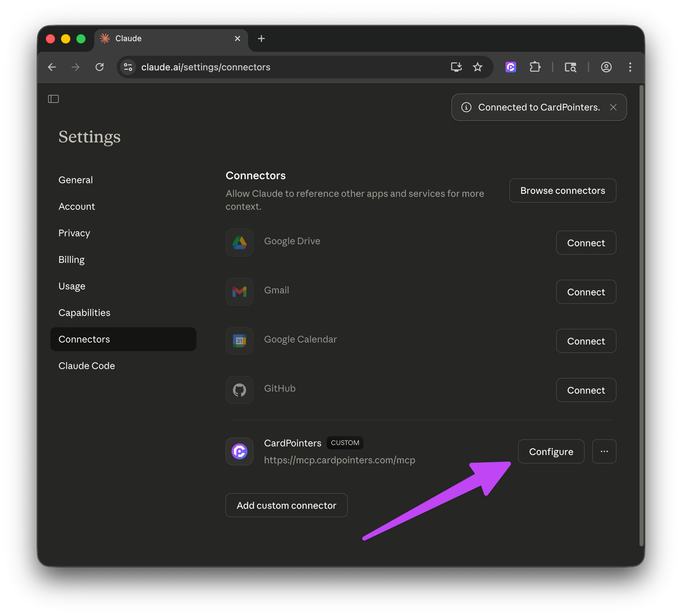Open the browser extensions puzzle icon
Screen dimensions: 682x616
coord(535,67)
